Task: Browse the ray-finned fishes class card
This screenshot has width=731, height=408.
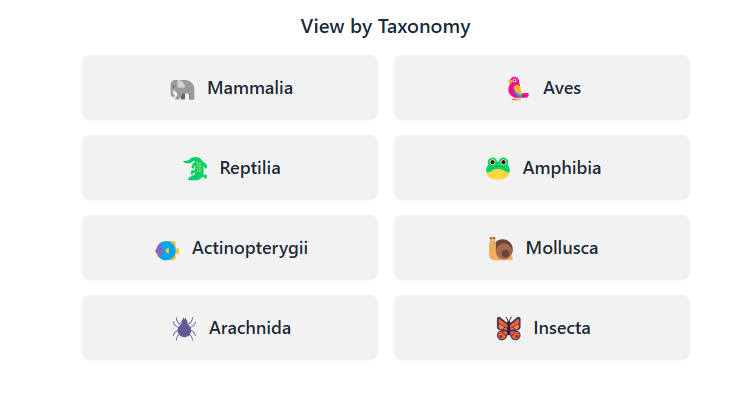Action: tap(230, 247)
